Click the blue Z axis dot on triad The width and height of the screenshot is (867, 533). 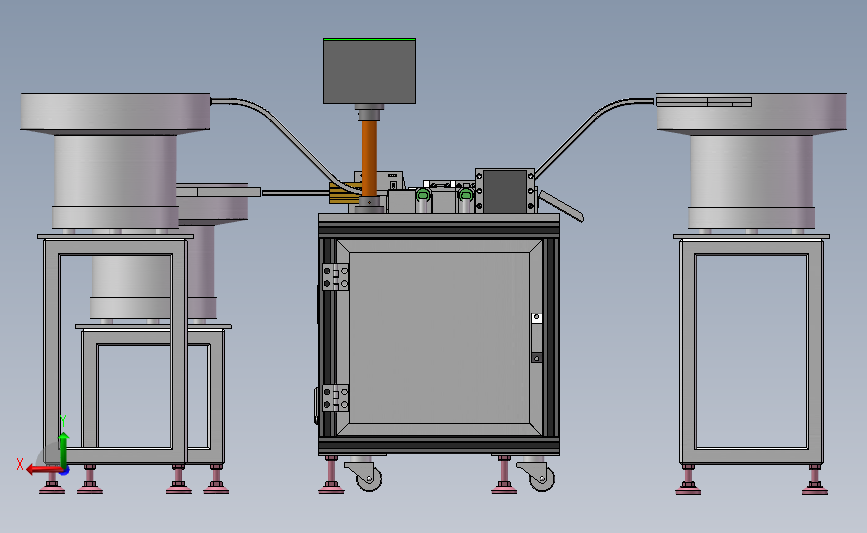click(65, 471)
